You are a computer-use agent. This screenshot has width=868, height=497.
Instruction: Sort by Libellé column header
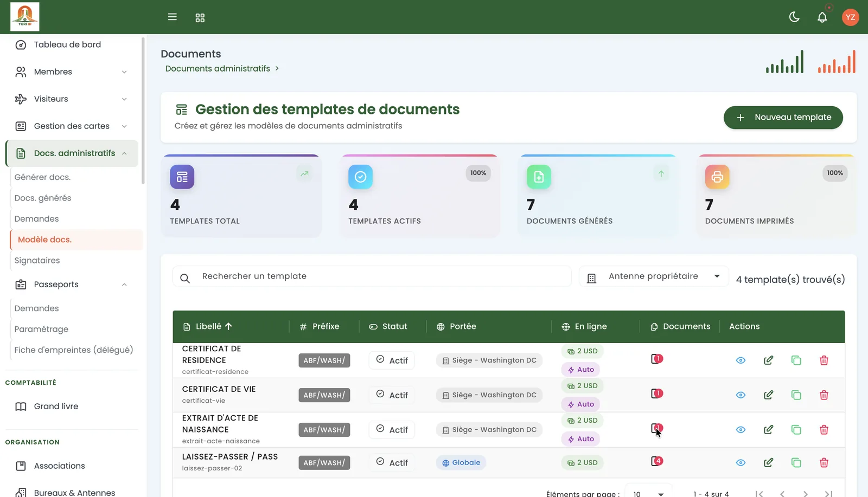(x=208, y=327)
